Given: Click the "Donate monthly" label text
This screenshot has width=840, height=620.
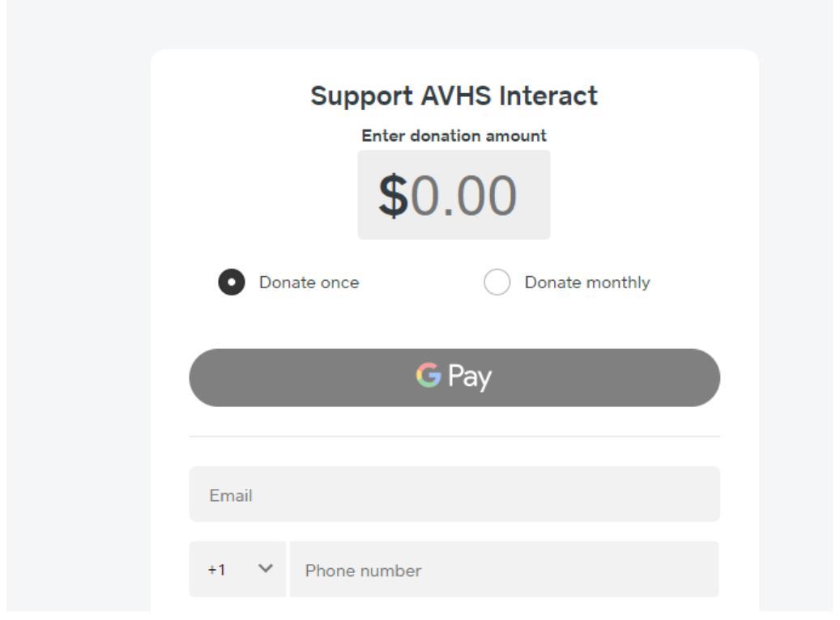Looking at the screenshot, I should tap(587, 282).
